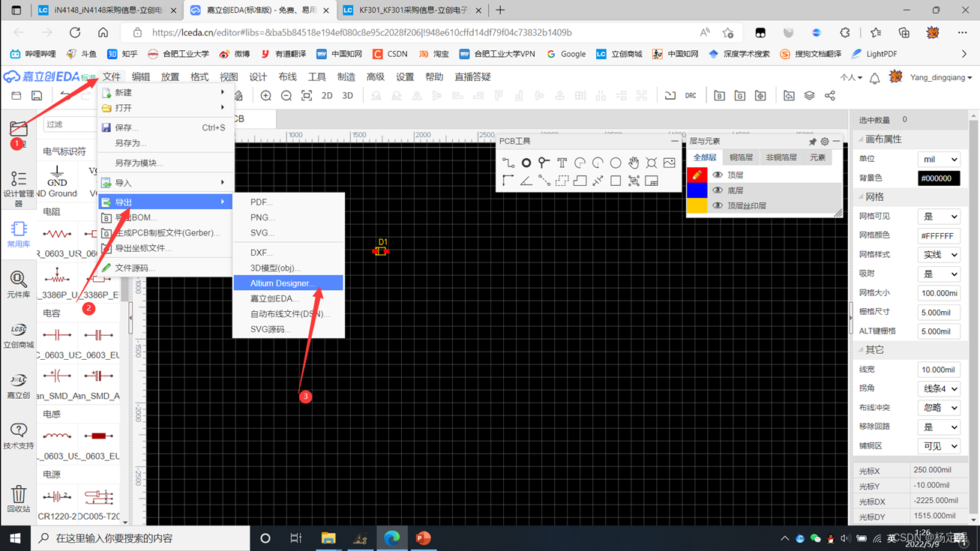Select the Dimension measure tool in PCB工具
This screenshot has height=551, width=980.
(x=598, y=181)
